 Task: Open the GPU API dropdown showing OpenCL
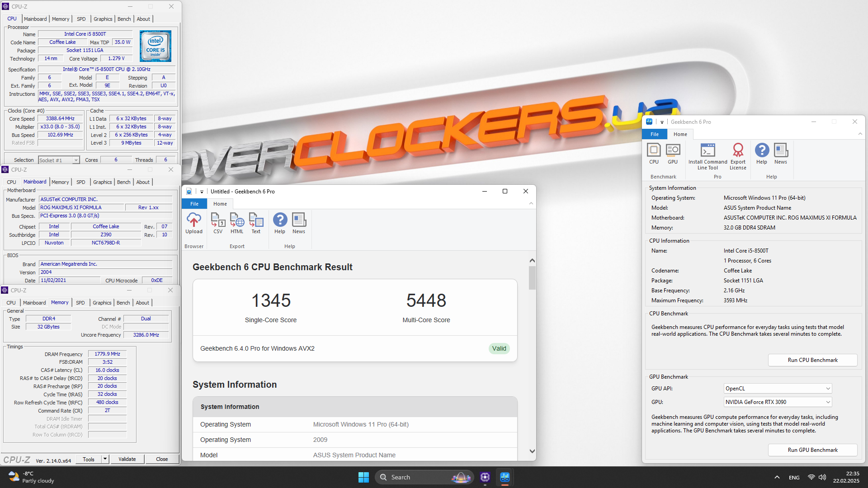tap(778, 389)
